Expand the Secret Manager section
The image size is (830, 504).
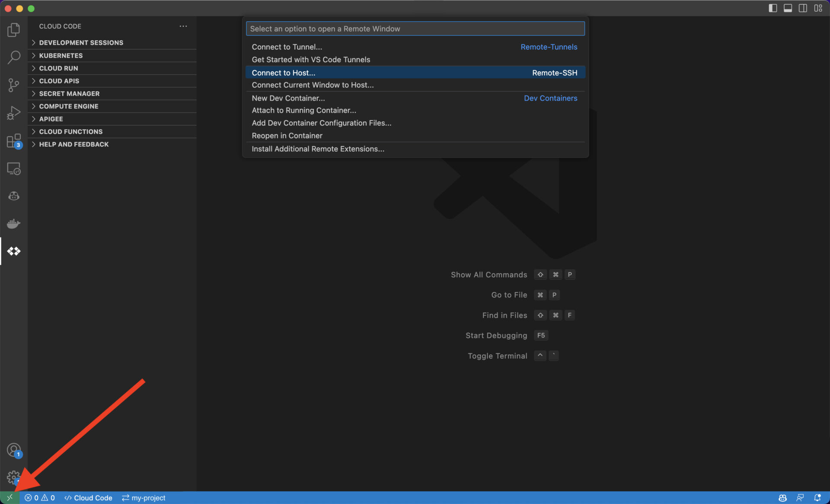(x=69, y=93)
